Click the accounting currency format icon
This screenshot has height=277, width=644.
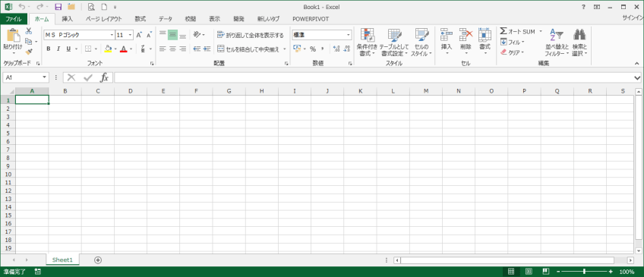pyautogui.click(x=298, y=49)
